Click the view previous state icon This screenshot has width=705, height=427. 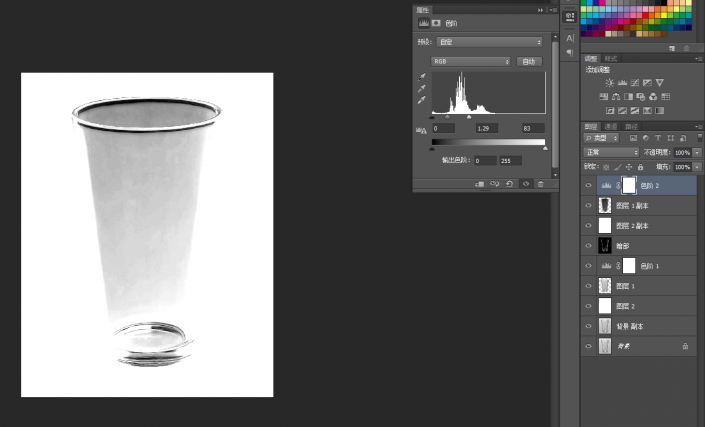[495, 184]
